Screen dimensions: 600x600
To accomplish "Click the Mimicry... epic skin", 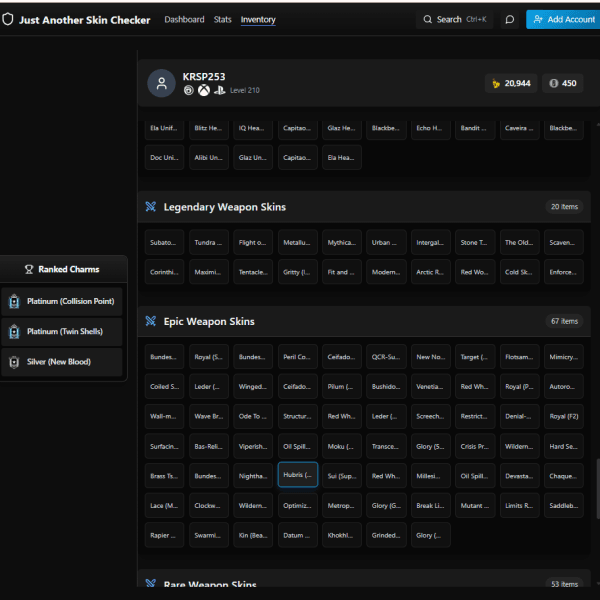I will pyautogui.click(x=564, y=357).
